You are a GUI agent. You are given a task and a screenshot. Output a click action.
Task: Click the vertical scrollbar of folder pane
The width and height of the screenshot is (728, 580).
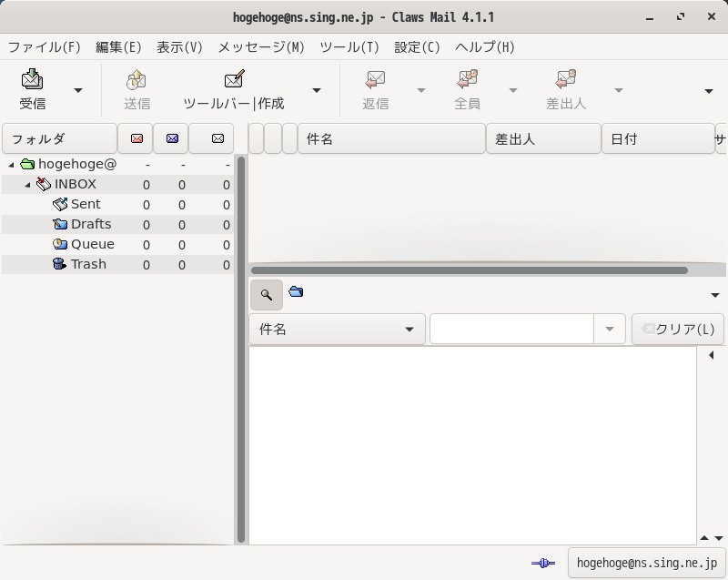[x=241, y=350]
